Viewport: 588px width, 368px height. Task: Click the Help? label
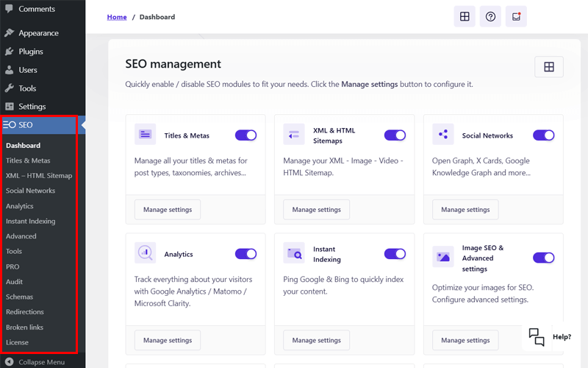coord(562,337)
